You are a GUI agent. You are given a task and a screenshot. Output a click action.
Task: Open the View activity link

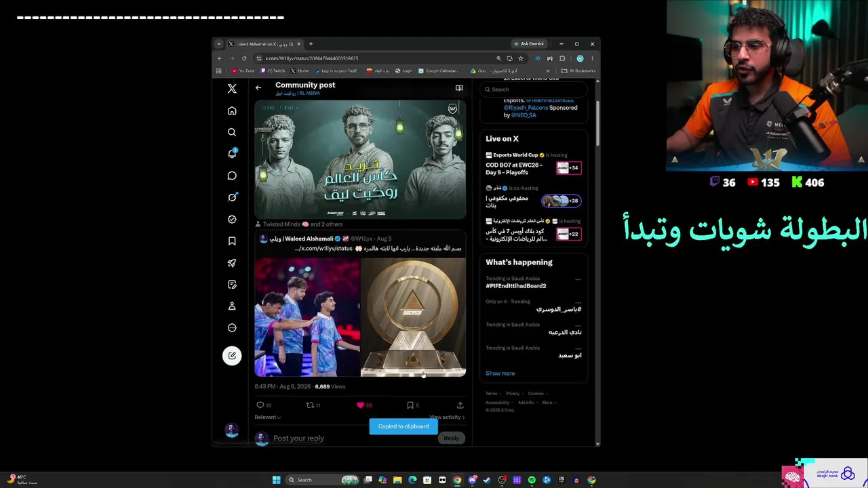446,418
